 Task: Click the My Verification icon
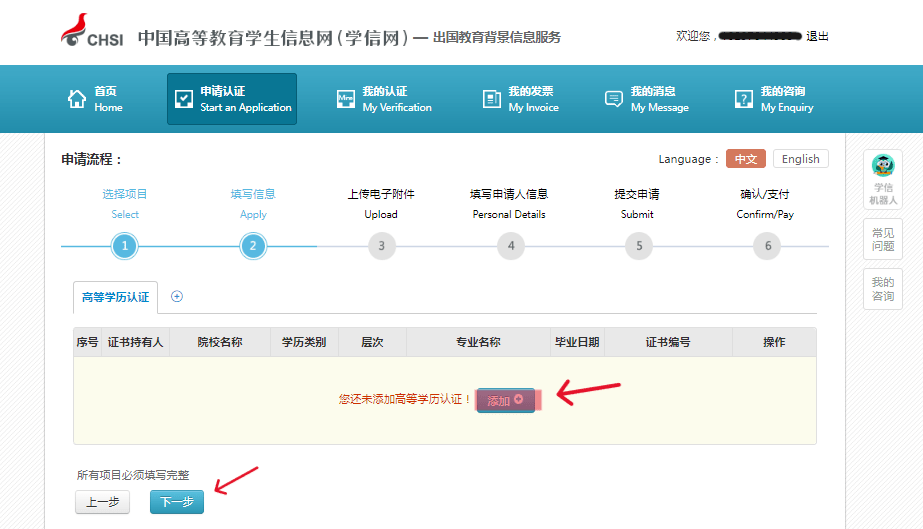(346, 99)
